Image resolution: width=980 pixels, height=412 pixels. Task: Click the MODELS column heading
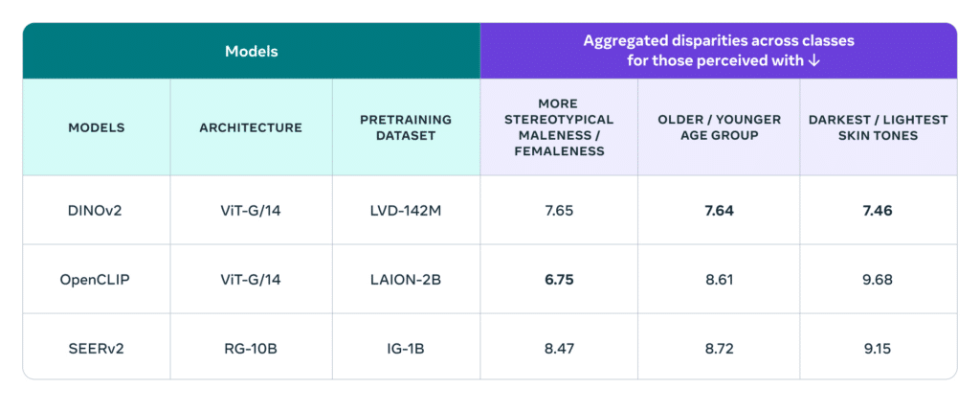pos(97,127)
